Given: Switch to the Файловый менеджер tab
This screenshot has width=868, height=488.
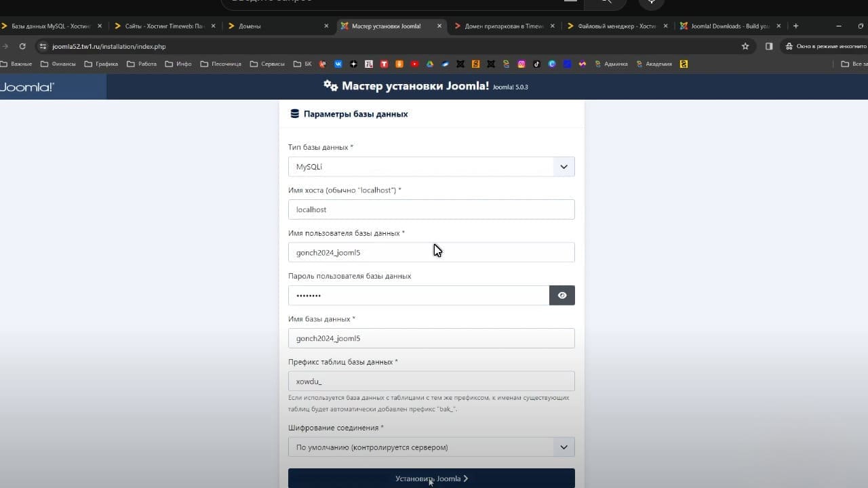Looking at the screenshot, I should [616, 26].
